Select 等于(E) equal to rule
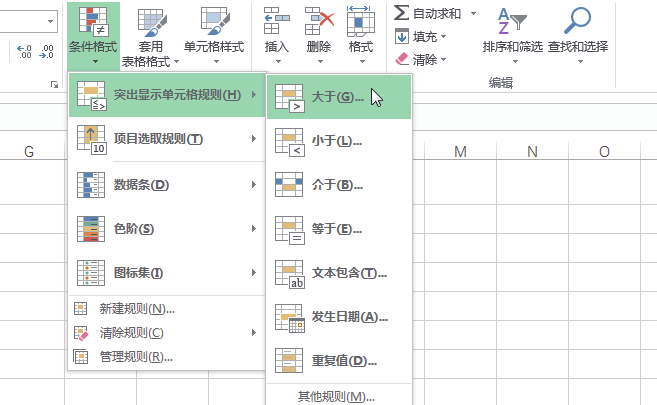The image size is (657, 405). coord(339,229)
